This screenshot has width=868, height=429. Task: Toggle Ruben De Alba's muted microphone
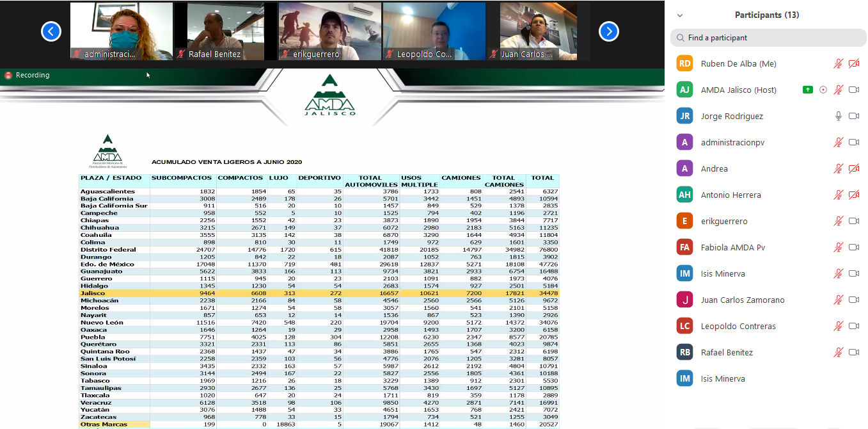[838, 63]
